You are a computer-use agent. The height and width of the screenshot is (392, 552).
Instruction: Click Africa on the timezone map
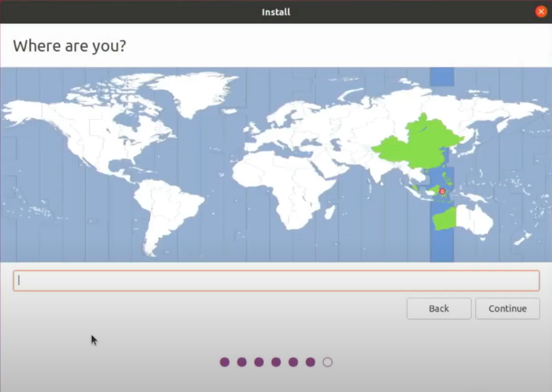285,190
